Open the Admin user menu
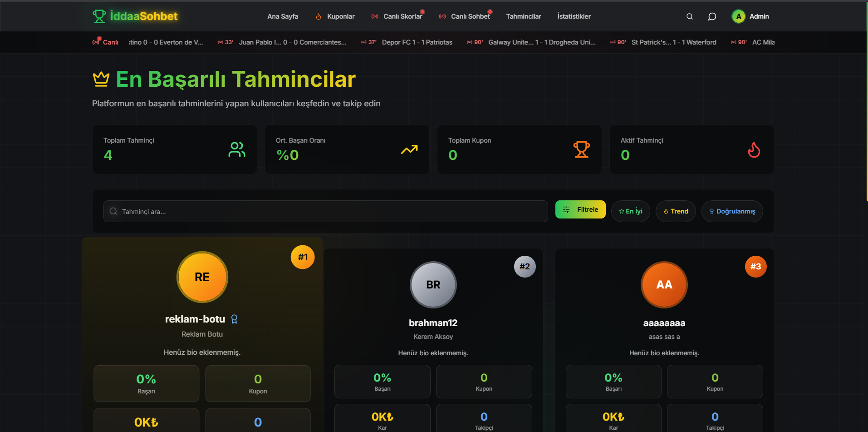This screenshot has height=432, width=868. click(759, 16)
